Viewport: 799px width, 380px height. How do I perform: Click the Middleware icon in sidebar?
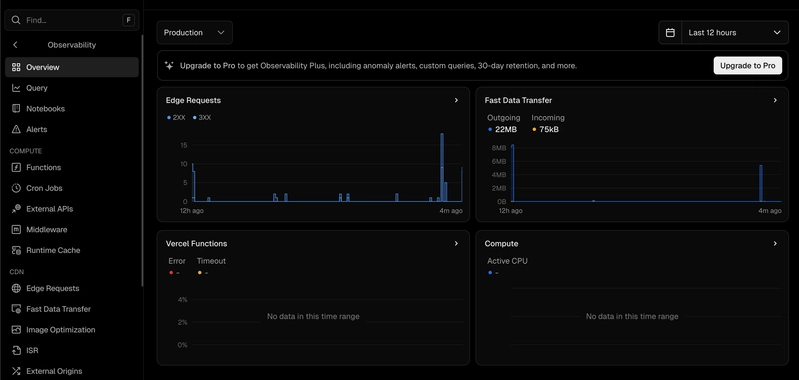[16, 230]
